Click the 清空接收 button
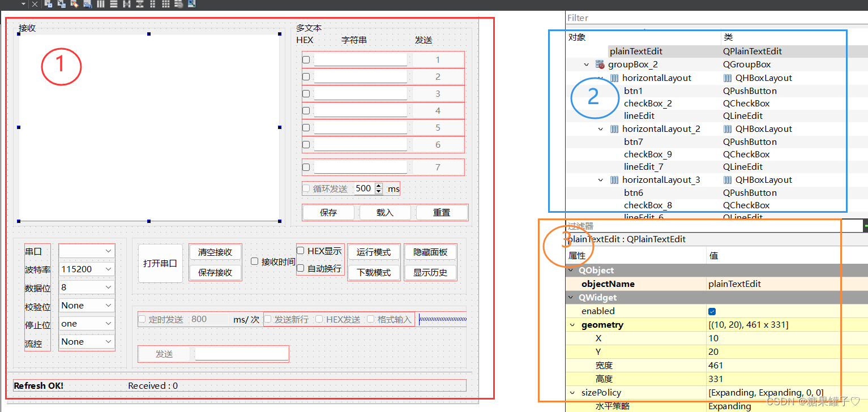Viewport: 868px width, 412px height. pos(215,252)
